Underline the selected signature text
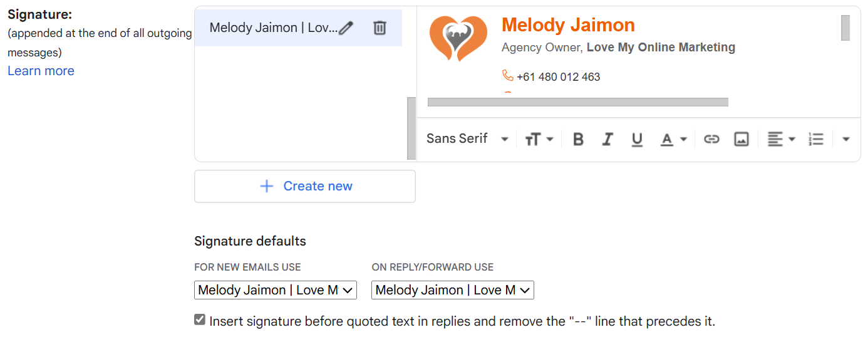Screen dimensions: 868x337 637,139
